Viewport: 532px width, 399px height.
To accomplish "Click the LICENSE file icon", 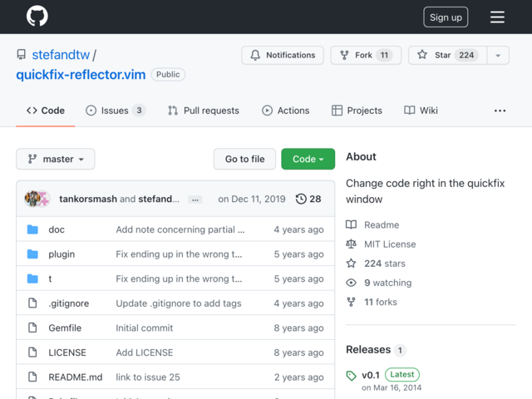I will [x=32, y=352].
